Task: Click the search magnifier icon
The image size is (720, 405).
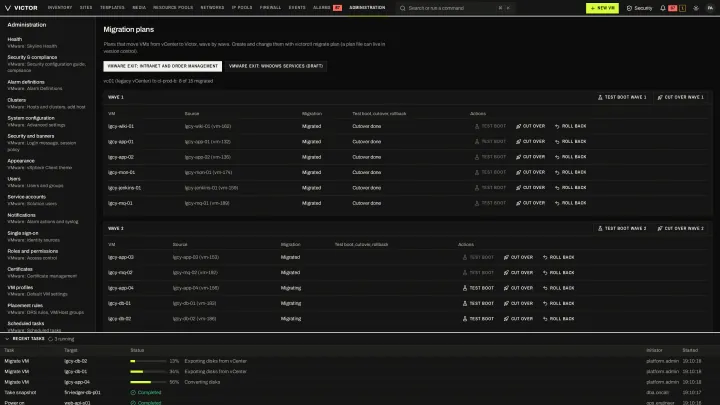Action: point(403,8)
